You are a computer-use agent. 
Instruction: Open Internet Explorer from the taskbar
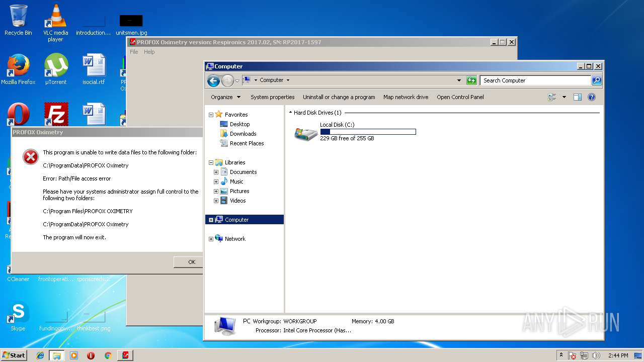click(x=40, y=355)
